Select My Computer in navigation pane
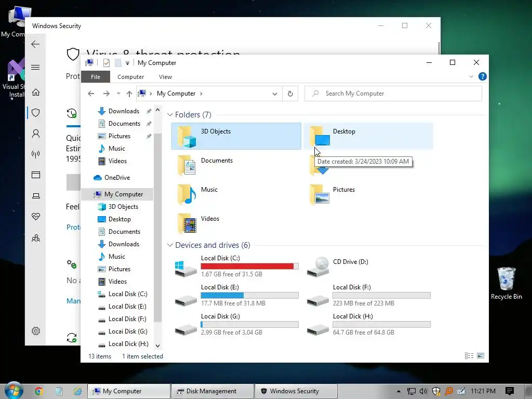Image resolution: width=532 pixels, height=399 pixels. pos(117,194)
